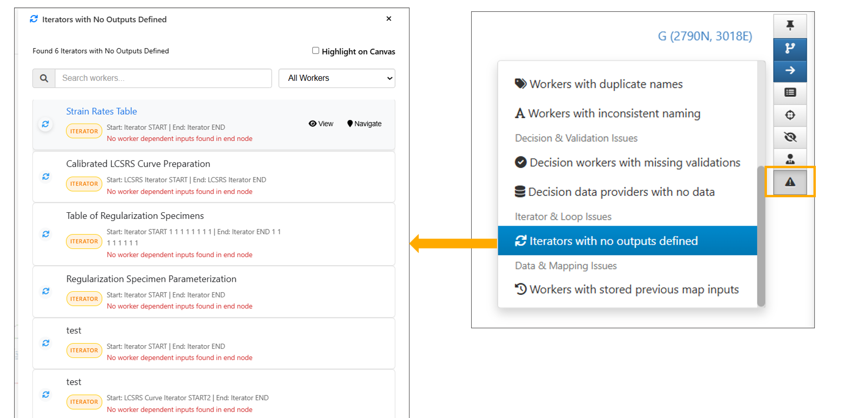
Task: Click refresh icon beside Strain Rates Table
Action: click(46, 124)
